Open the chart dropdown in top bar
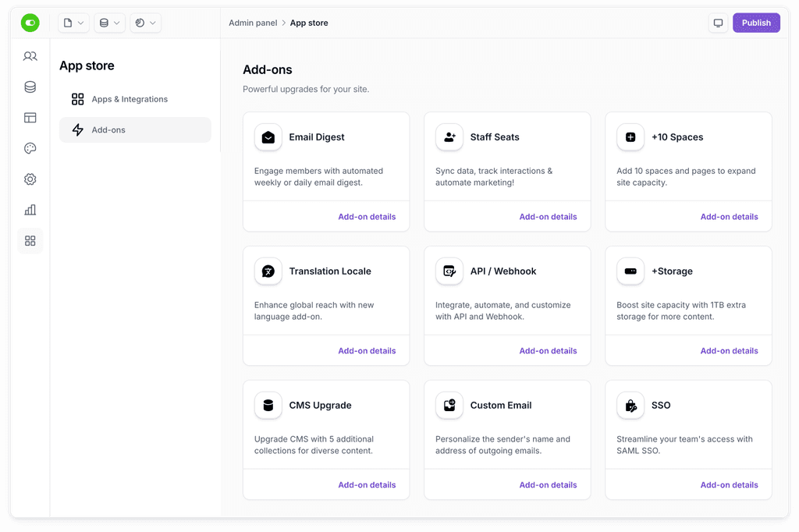This screenshot has height=532, width=799. (145, 23)
